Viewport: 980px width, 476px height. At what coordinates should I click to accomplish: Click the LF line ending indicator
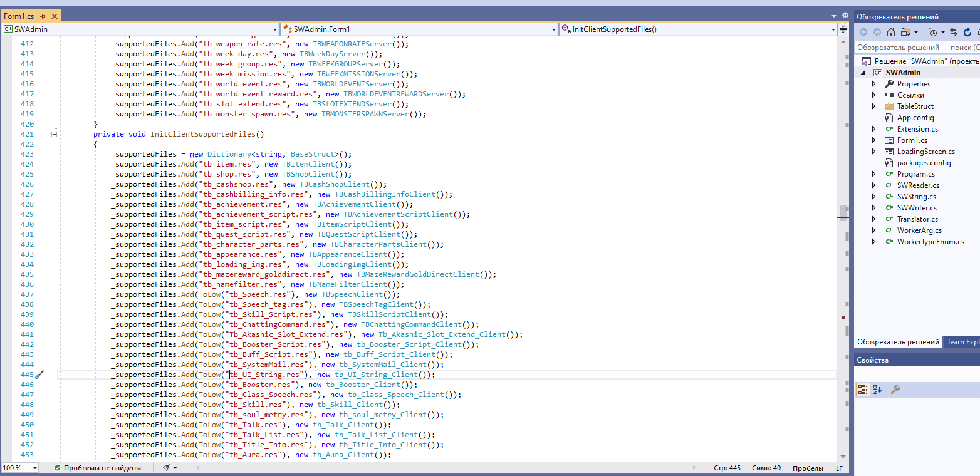click(839, 468)
